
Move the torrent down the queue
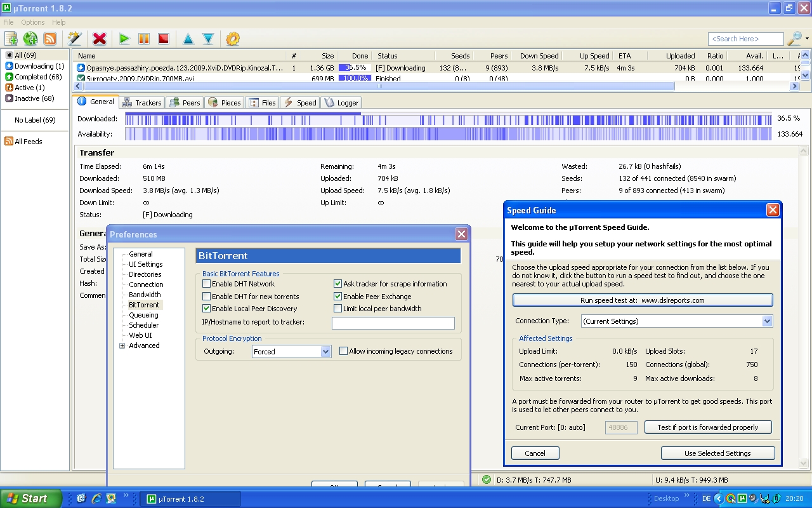click(x=208, y=39)
